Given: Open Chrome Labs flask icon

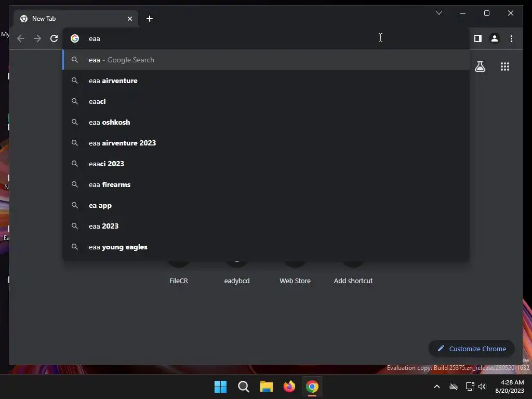Looking at the screenshot, I should [480, 66].
